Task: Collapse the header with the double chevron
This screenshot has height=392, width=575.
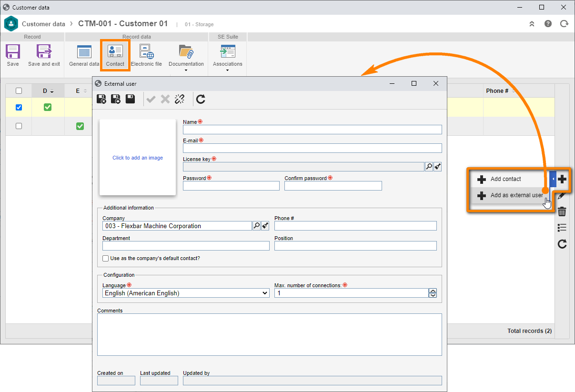Action: 532,23
